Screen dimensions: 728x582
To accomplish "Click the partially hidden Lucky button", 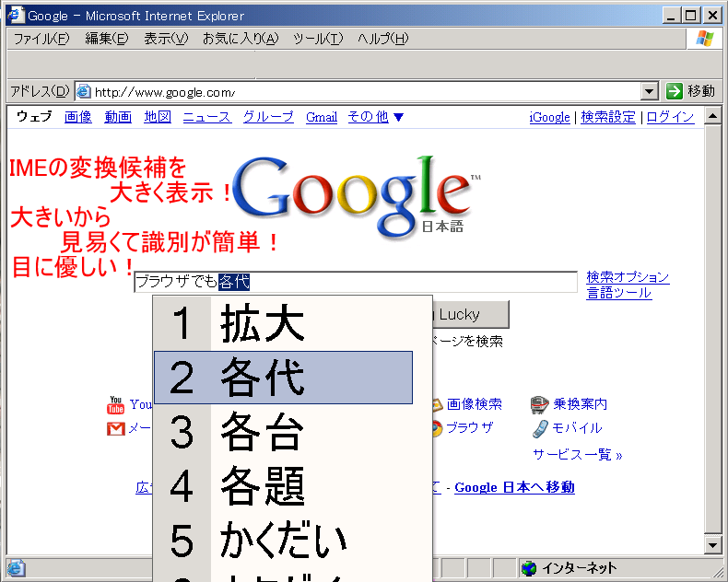I will click(471, 314).
